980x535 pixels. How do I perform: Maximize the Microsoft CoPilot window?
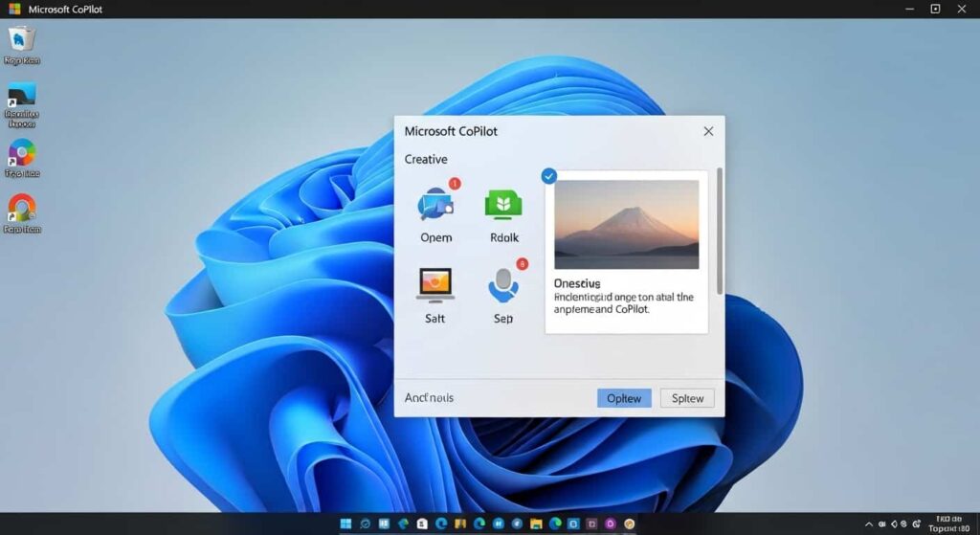click(x=935, y=9)
